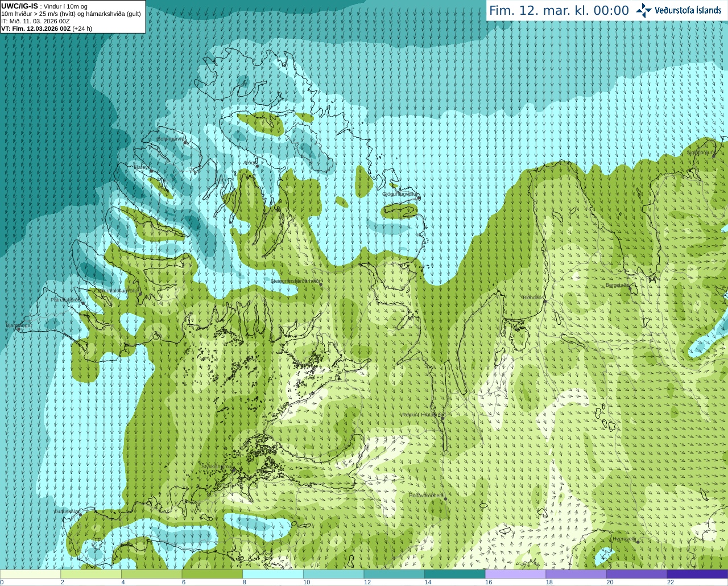Select the Gjögurflugvöllur station point
The height and width of the screenshot is (586, 728).
pos(418,198)
